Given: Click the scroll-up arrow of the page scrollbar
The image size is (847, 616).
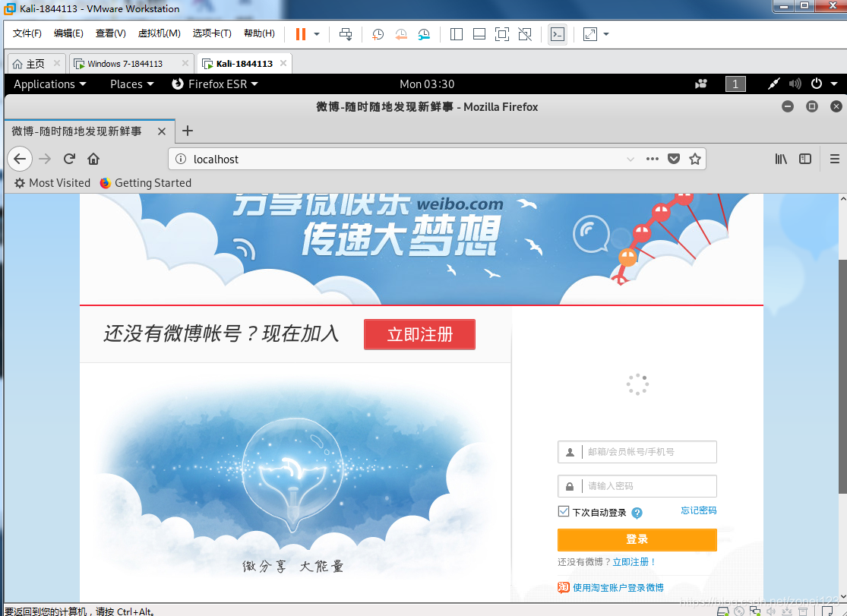Looking at the screenshot, I should pos(842,200).
